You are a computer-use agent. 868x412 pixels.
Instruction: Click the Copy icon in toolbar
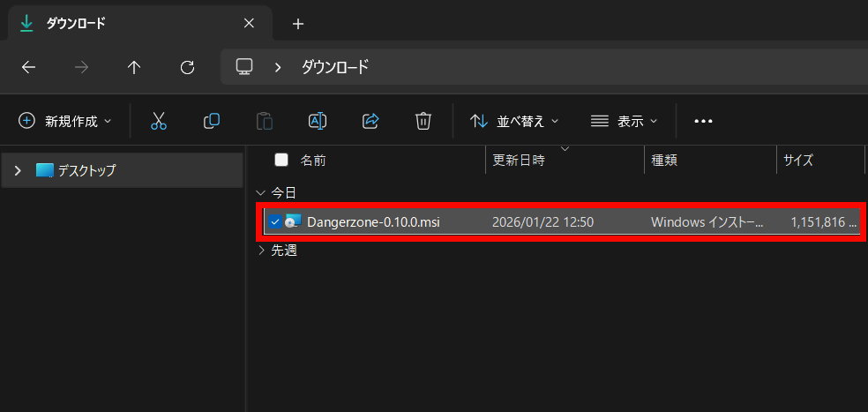coord(212,121)
